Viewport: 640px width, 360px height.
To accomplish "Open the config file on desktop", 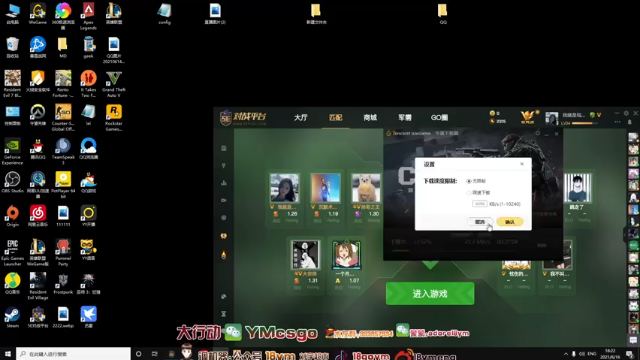I will (x=164, y=13).
